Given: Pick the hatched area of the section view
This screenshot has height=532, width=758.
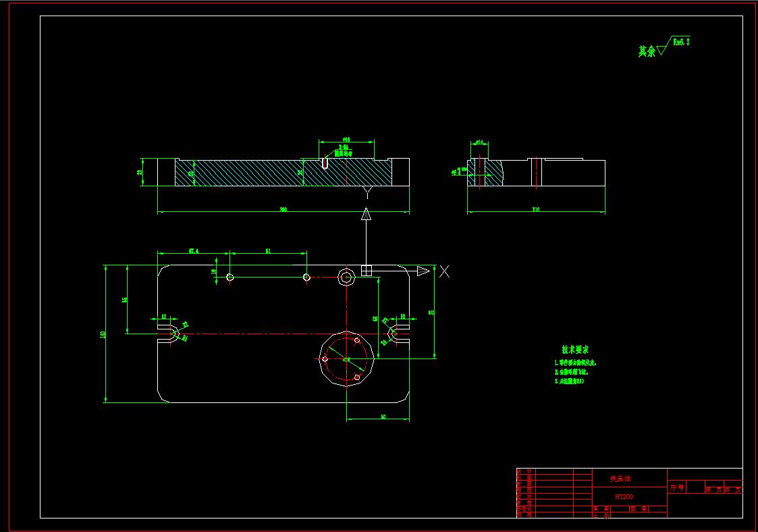Looking at the screenshot, I should click(283, 173).
